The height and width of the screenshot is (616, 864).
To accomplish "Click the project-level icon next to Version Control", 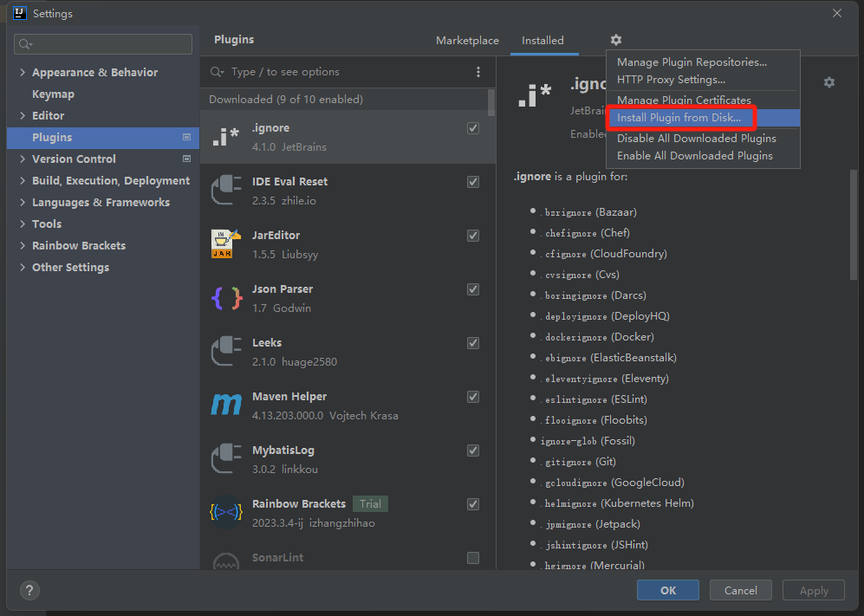I will [x=187, y=159].
